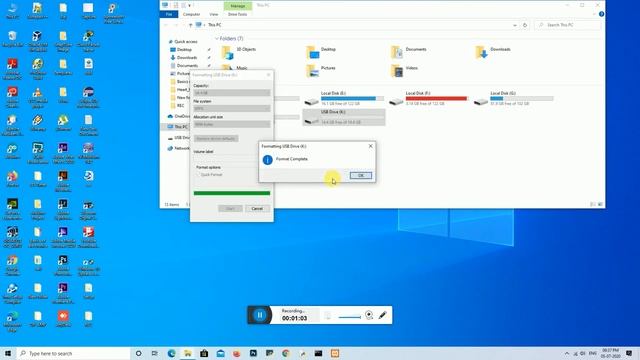Toggle the Quick Format checkbox

coord(198,175)
